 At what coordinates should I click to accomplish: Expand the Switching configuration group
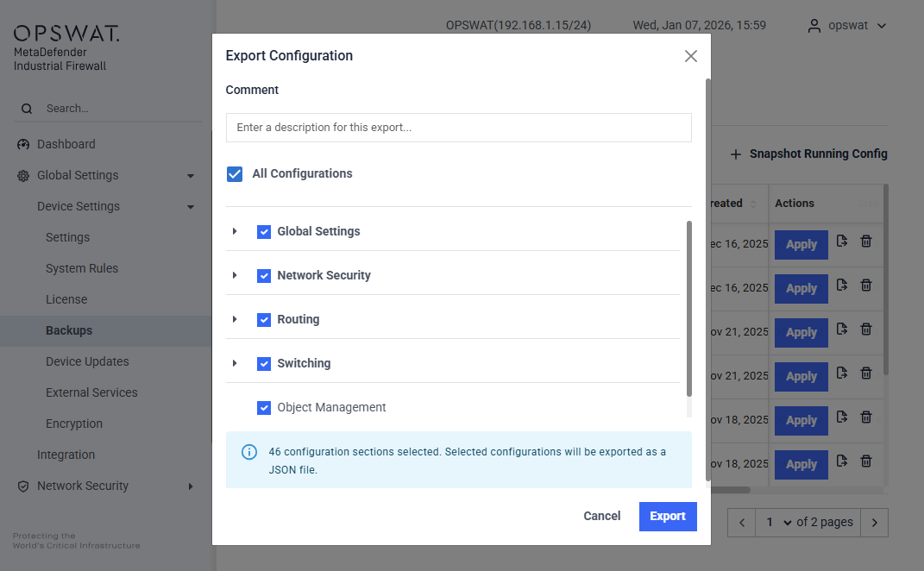[x=235, y=364]
